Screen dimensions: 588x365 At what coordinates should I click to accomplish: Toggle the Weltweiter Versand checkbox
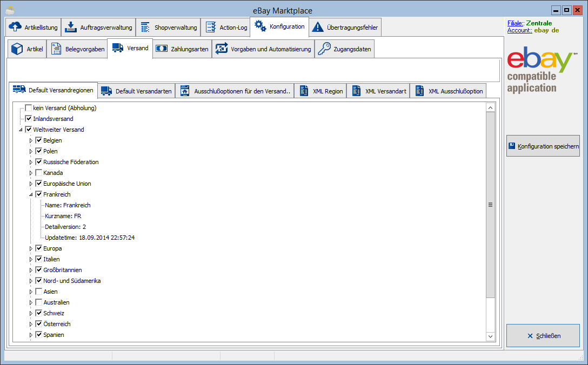pyautogui.click(x=29, y=130)
